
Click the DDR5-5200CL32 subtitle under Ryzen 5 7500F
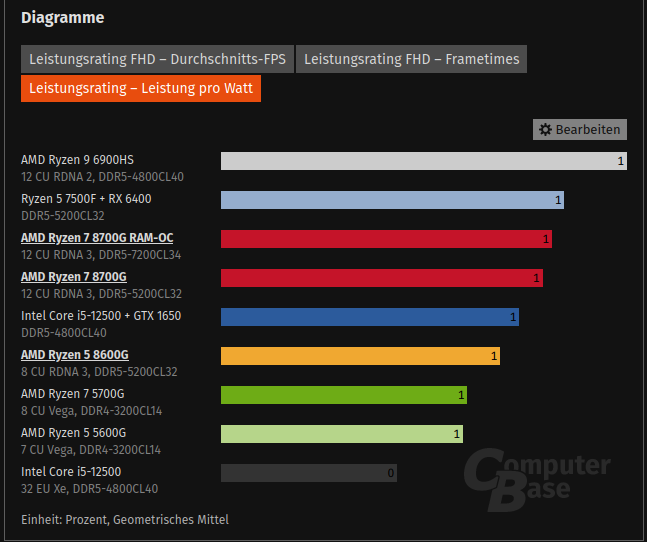[63, 216]
